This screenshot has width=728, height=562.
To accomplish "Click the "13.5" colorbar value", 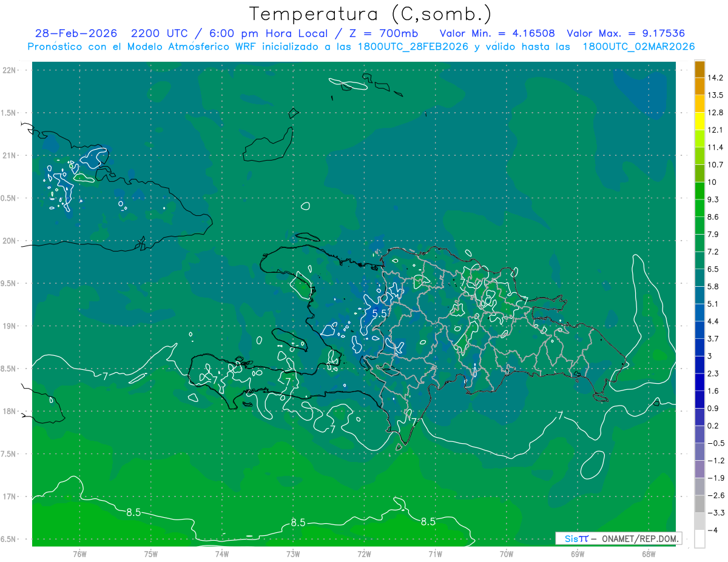I will tap(716, 95).
